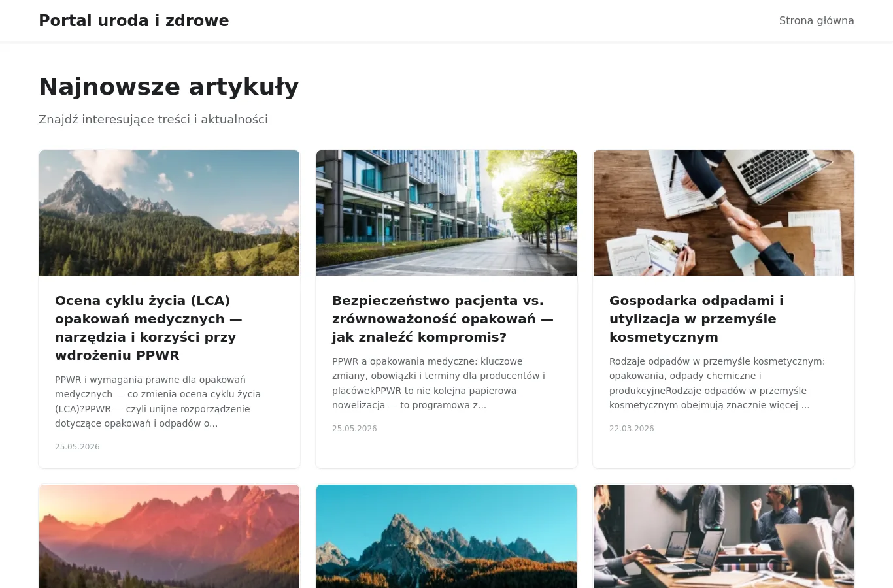Open the mountain forest thumbnail of the LCA article
The width and height of the screenshot is (893, 588).
(169, 213)
